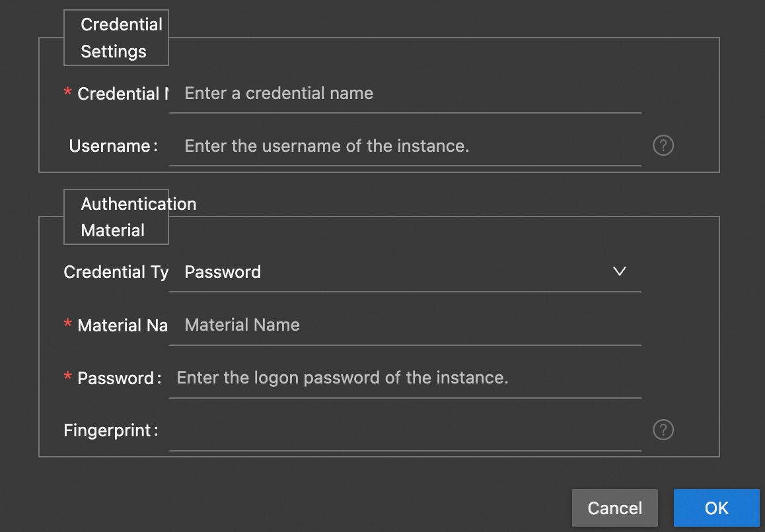Image resolution: width=765 pixels, height=532 pixels.
Task: Click the Cancel button
Action: [x=614, y=508]
